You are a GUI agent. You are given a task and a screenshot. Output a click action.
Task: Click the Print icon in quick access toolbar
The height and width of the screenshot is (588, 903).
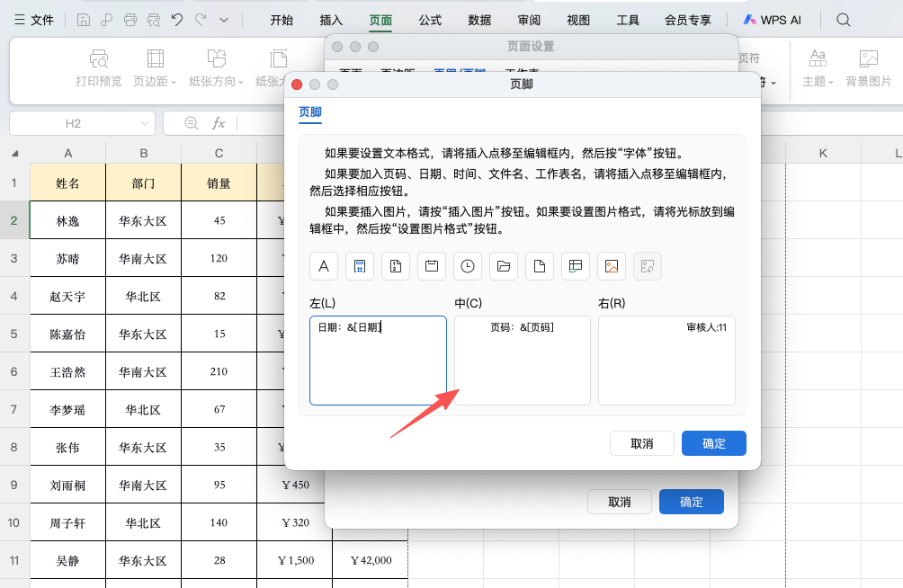(130, 20)
